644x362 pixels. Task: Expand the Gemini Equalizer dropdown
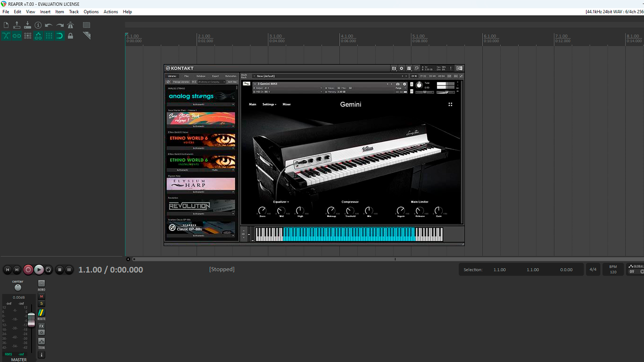click(x=281, y=202)
